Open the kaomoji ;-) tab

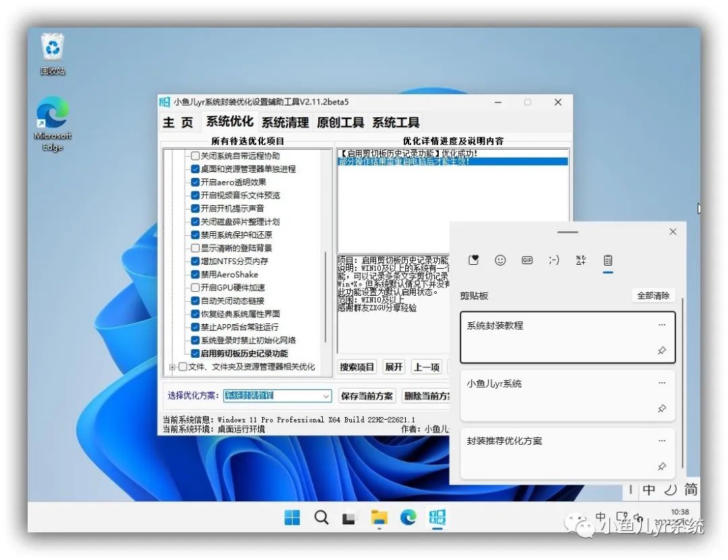554,260
